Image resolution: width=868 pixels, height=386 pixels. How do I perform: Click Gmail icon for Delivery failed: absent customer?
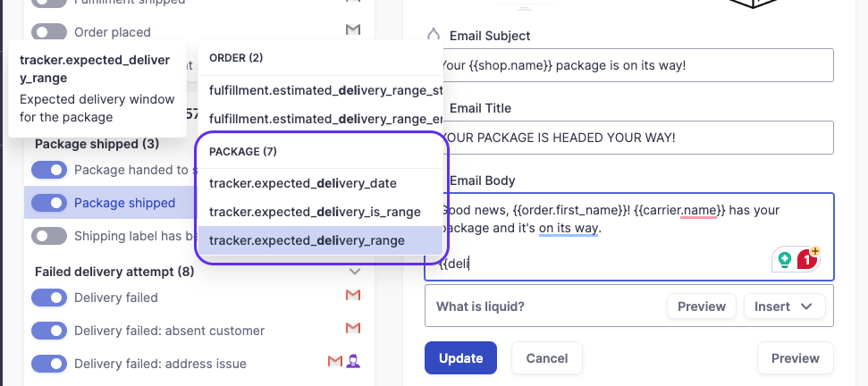tap(353, 329)
